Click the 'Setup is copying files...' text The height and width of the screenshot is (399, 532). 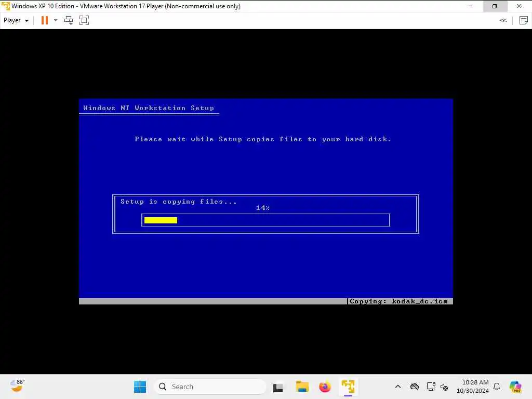pyautogui.click(x=179, y=202)
